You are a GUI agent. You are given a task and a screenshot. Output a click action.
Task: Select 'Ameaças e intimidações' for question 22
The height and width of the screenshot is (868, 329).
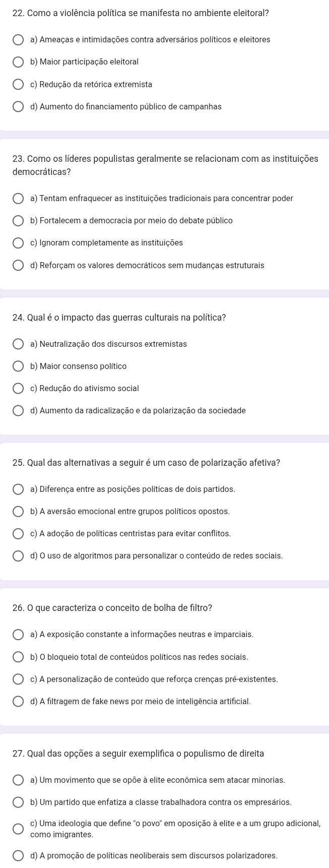[18, 40]
